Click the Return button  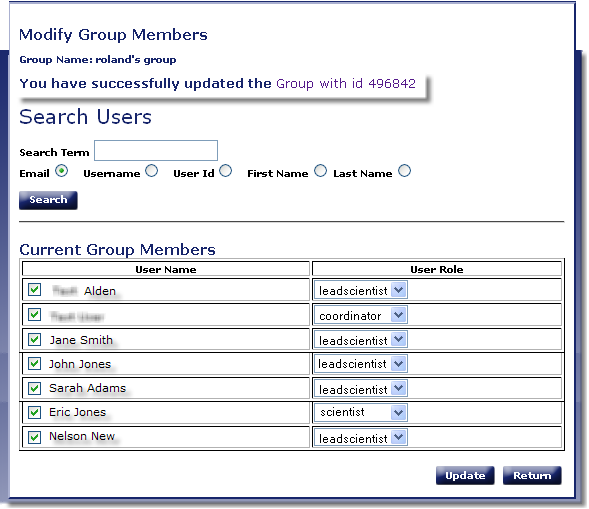532,476
